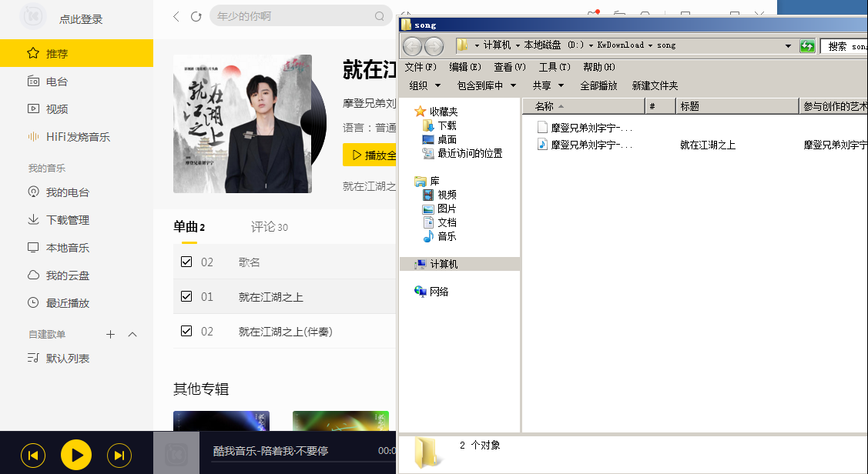This screenshot has height=474, width=868.
Task: Select 桌面 in Explorer navigation pane
Action: point(440,139)
